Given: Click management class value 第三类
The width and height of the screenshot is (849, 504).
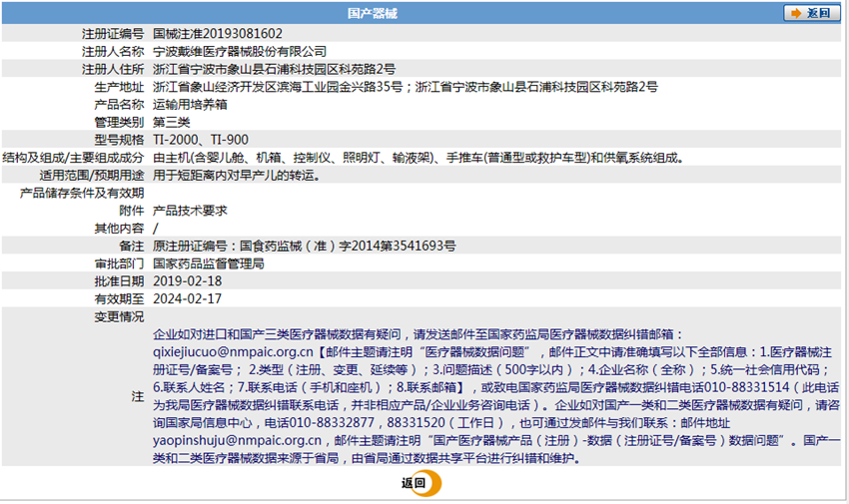Looking at the screenshot, I should 171,122.
